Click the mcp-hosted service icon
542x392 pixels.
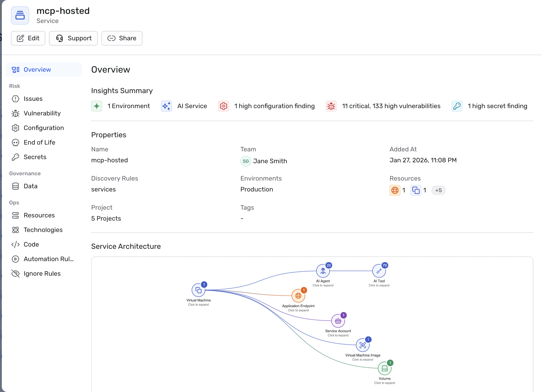pyautogui.click(x=20, y=15)
